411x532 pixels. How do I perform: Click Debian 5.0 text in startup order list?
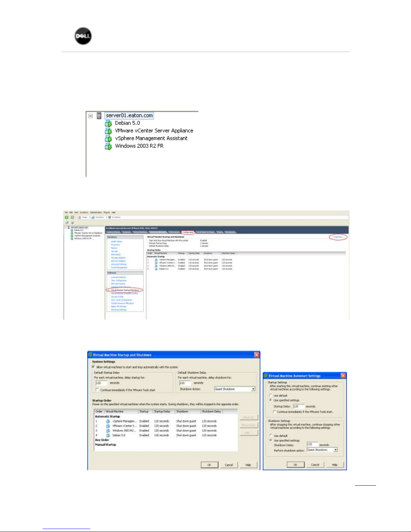tap(119, 435)
